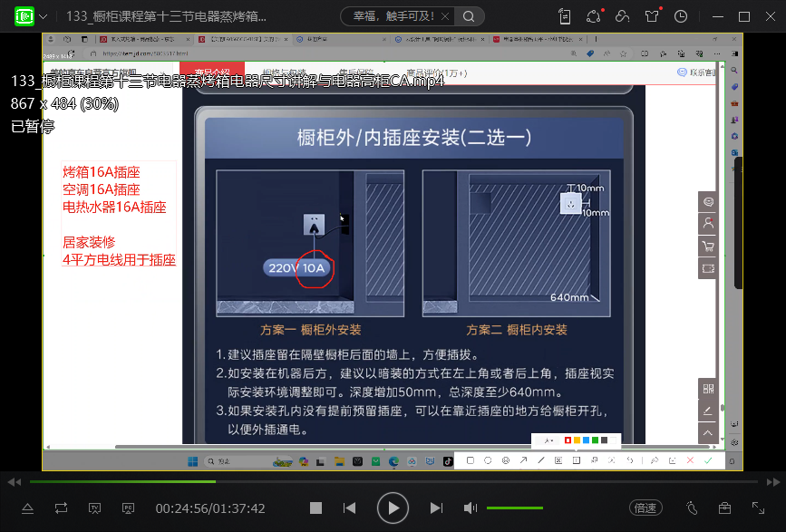Resume the video with the play button
The width and height of the screenshot is (786, 532).
pyautogui.click(x=393, y=508)
